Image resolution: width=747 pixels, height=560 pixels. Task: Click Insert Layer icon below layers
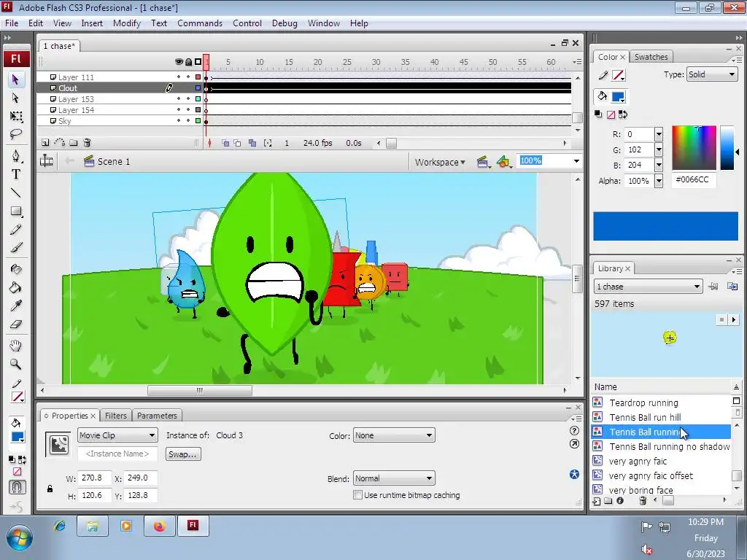44,142
